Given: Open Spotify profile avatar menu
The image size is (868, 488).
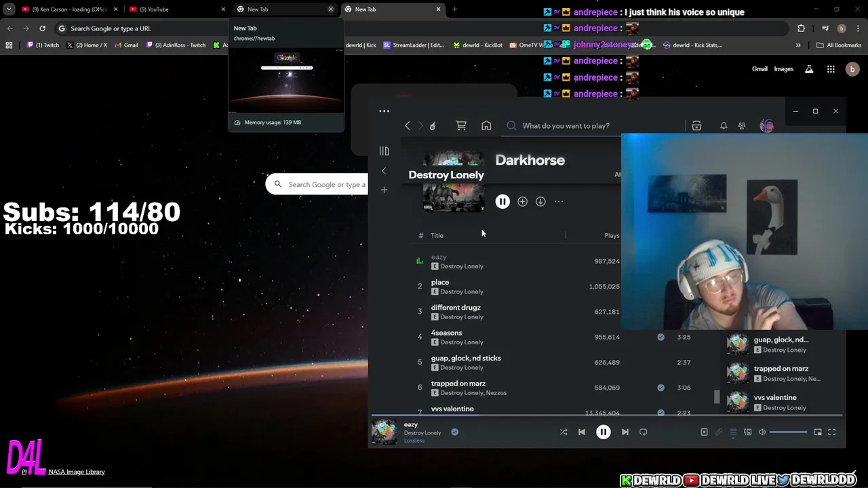Looking at the screenshot, I should (767, 125).
